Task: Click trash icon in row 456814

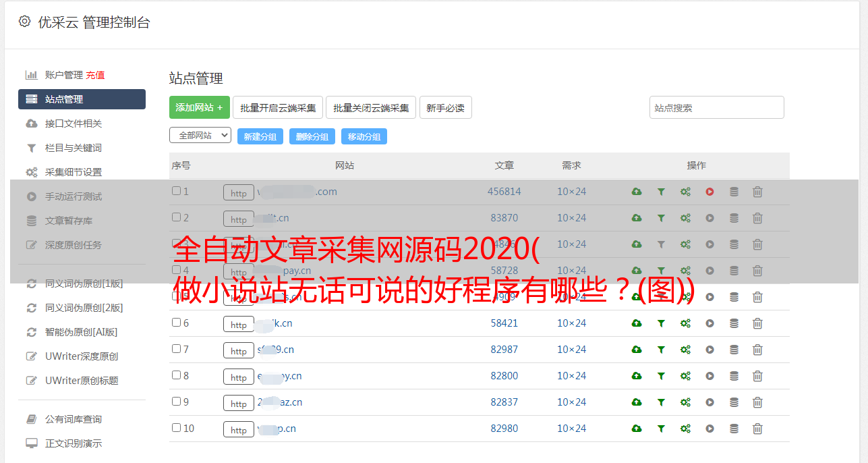Action: point(757,192)
